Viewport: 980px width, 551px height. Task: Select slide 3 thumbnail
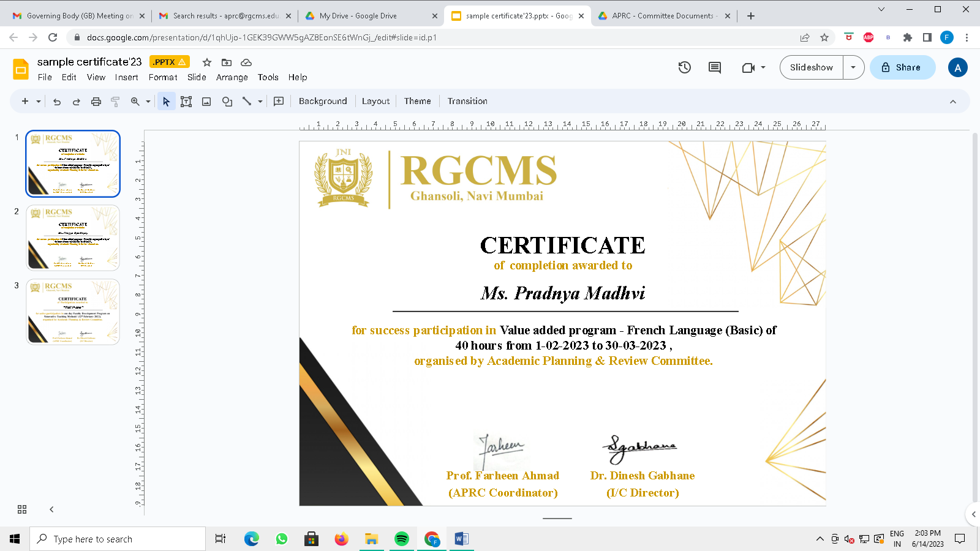(x=73, y=312)
